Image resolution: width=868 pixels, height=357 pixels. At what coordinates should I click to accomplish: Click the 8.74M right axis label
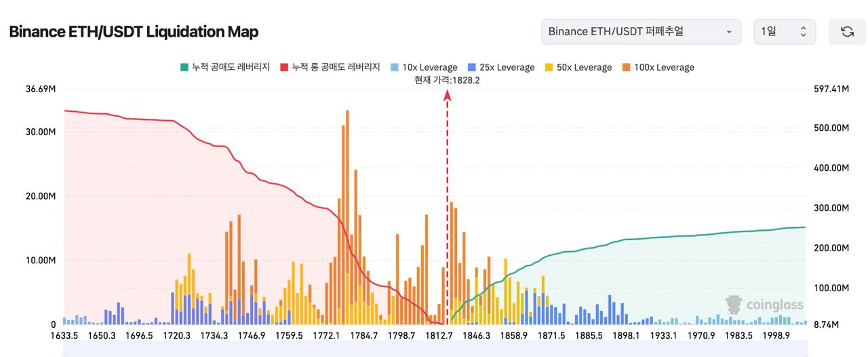pyautogui.click(x=826, y=324)
